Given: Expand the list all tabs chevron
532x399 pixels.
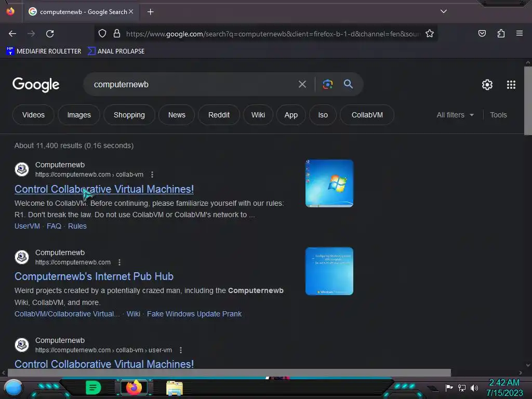Looking at the screenshot, I should (x=444, y=11).
